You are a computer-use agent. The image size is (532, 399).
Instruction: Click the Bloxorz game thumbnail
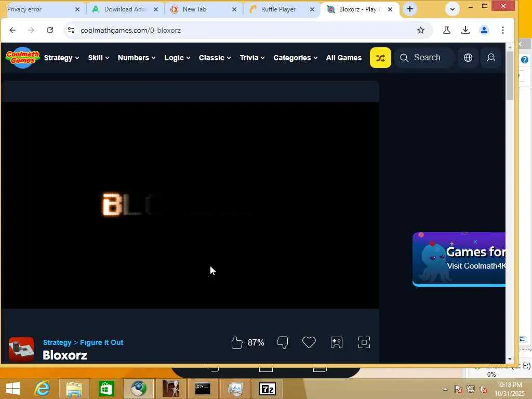pos(21,349)
